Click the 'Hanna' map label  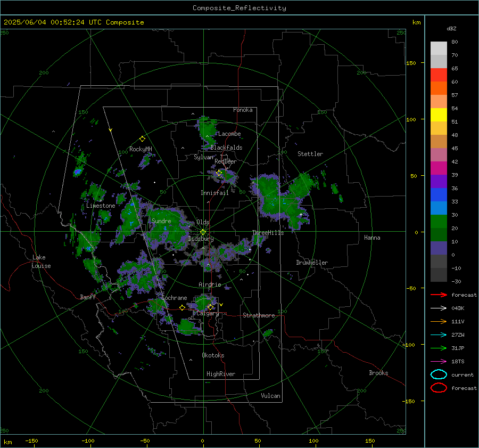(372, 238)
